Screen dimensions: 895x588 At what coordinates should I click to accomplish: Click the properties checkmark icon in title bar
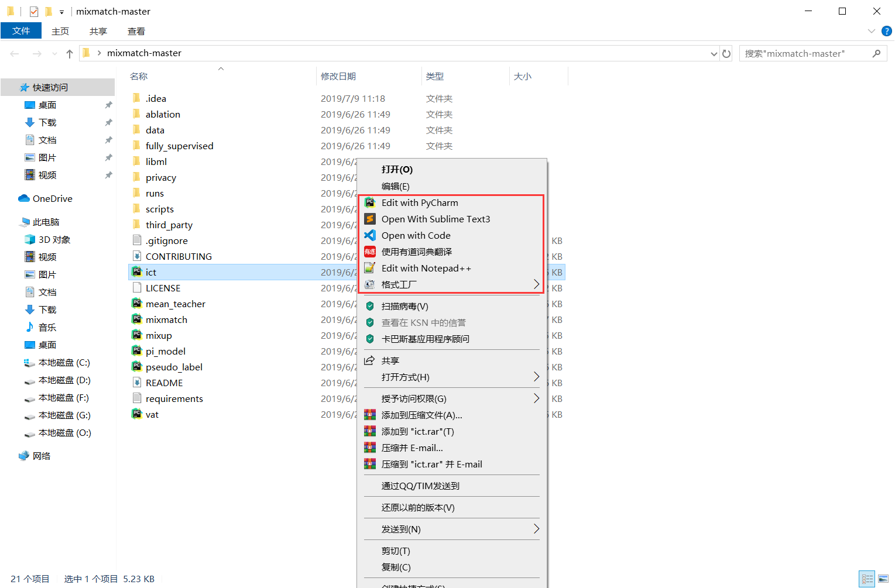click(34, 11)
